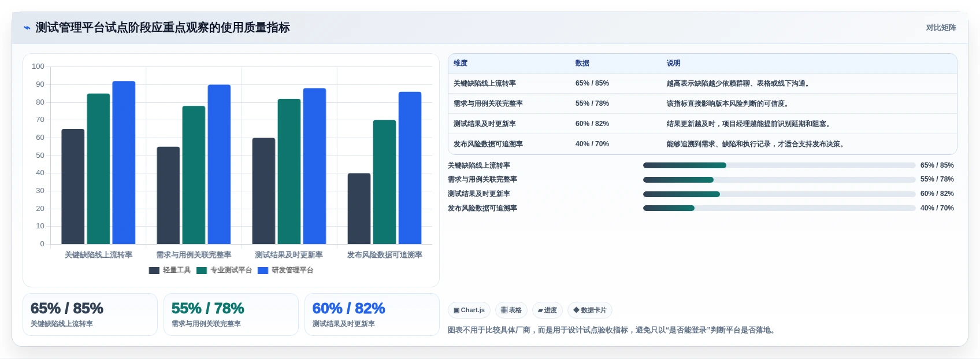Click the dark 轻量工具 legend color box

[x=154, y=271]
